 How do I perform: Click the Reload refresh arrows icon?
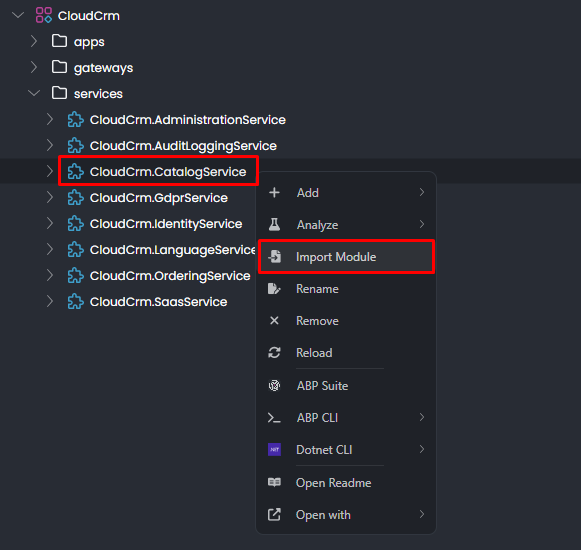(x=274, y=352)
